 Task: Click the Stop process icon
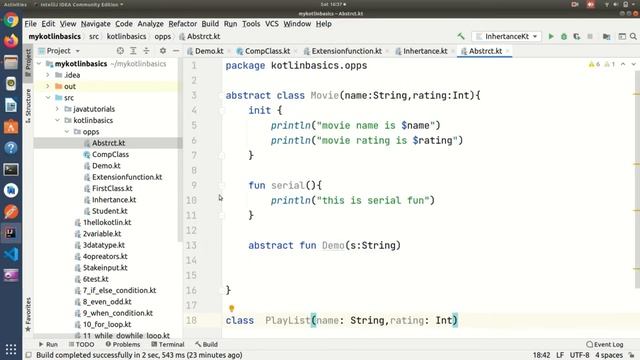(x=590, y=36)
